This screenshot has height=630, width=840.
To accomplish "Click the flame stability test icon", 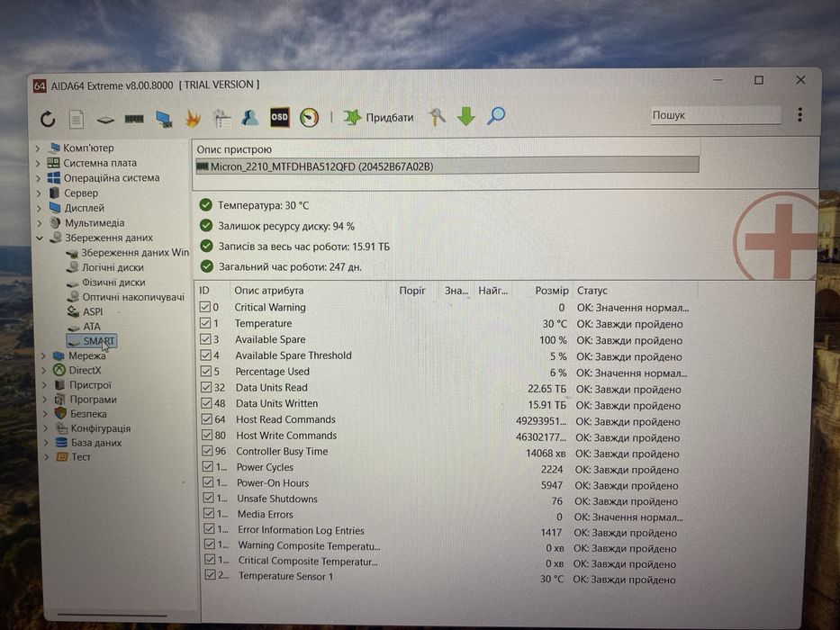I will tap(193, 118).
